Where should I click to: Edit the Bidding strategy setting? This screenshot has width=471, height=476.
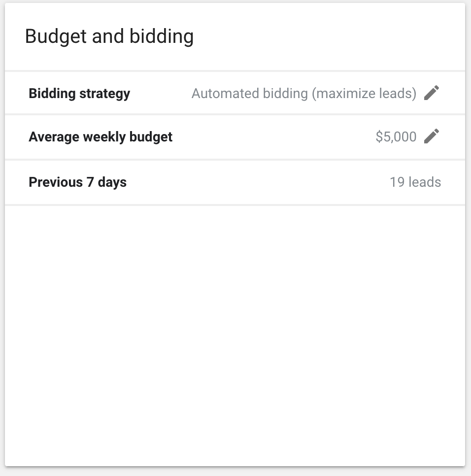[x=431, y=93]
